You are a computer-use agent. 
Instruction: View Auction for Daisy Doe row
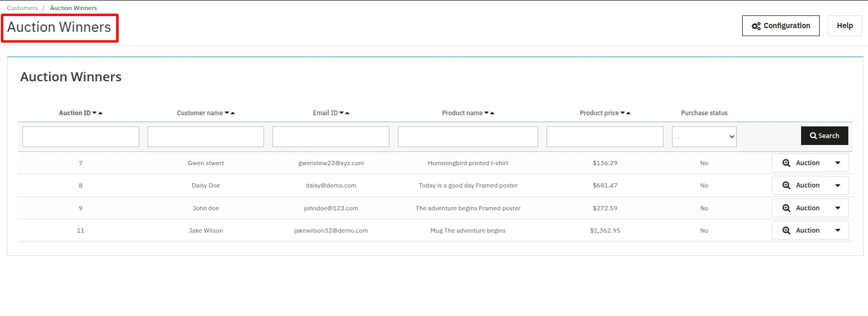(801, 185)
